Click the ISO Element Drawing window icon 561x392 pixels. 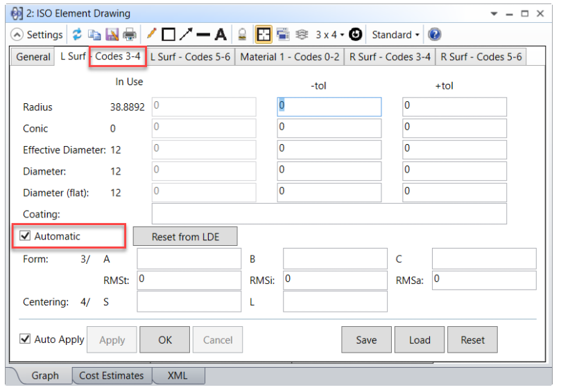tap(17, 14)
